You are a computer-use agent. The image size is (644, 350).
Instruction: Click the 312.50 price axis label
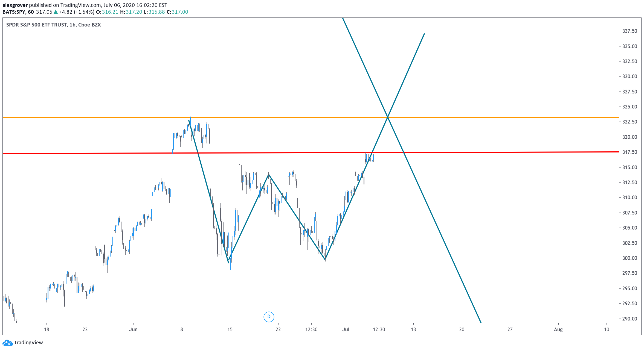point(630,182)
